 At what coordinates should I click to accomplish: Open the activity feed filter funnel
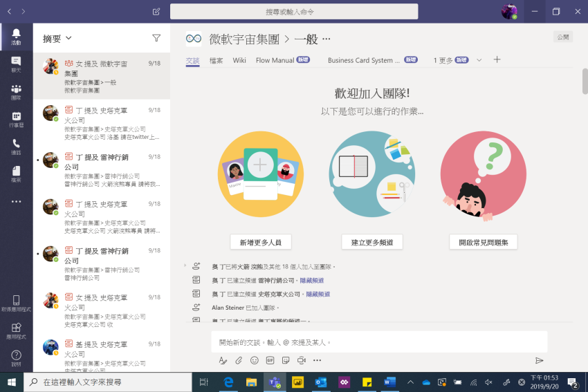tap(156, 38)
